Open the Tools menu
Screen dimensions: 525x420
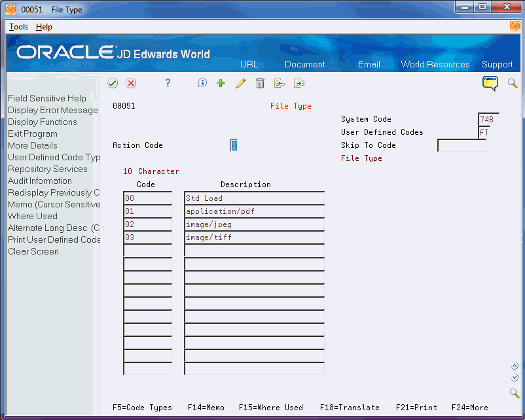[18, 27]
